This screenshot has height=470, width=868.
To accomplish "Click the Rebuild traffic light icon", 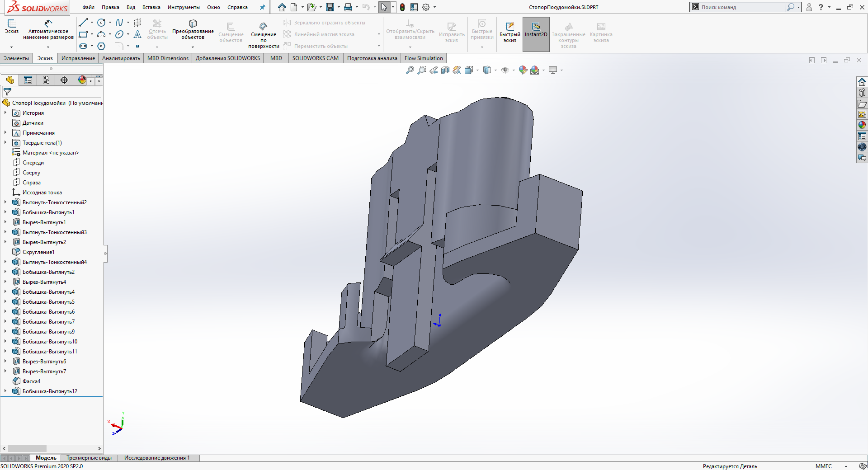I will click(x=402, y=7).
